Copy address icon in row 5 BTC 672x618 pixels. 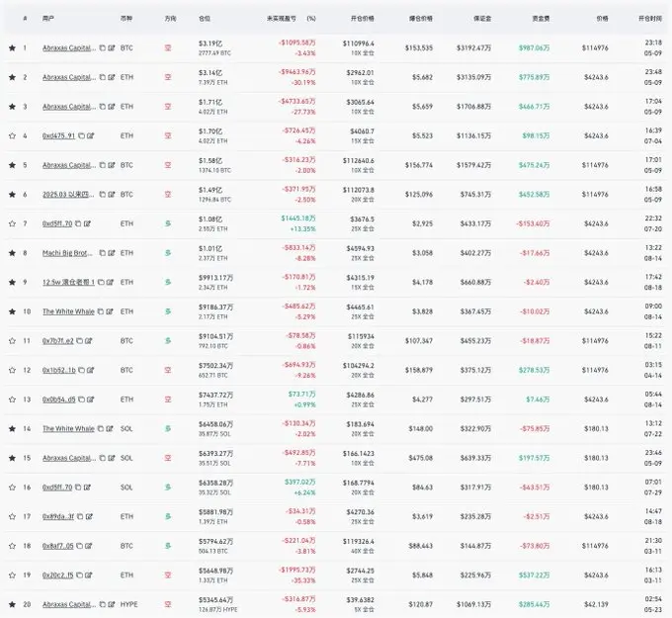[x=103, y=165]
